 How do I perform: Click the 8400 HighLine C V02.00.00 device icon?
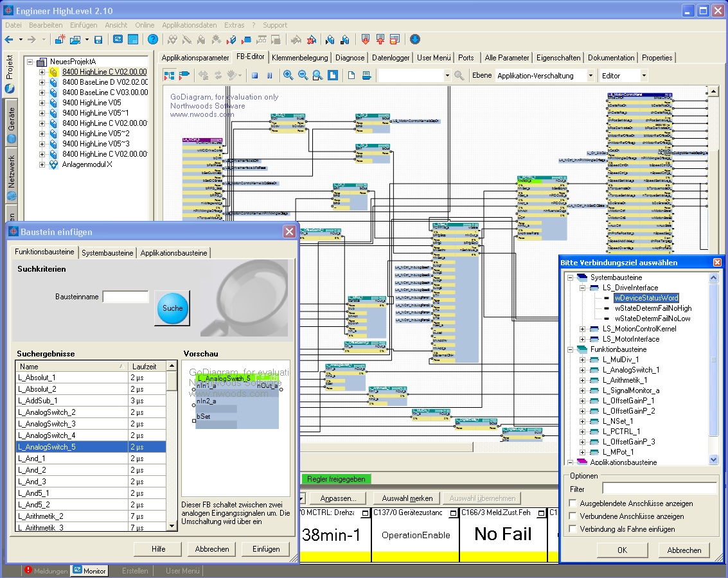[54, 72]
